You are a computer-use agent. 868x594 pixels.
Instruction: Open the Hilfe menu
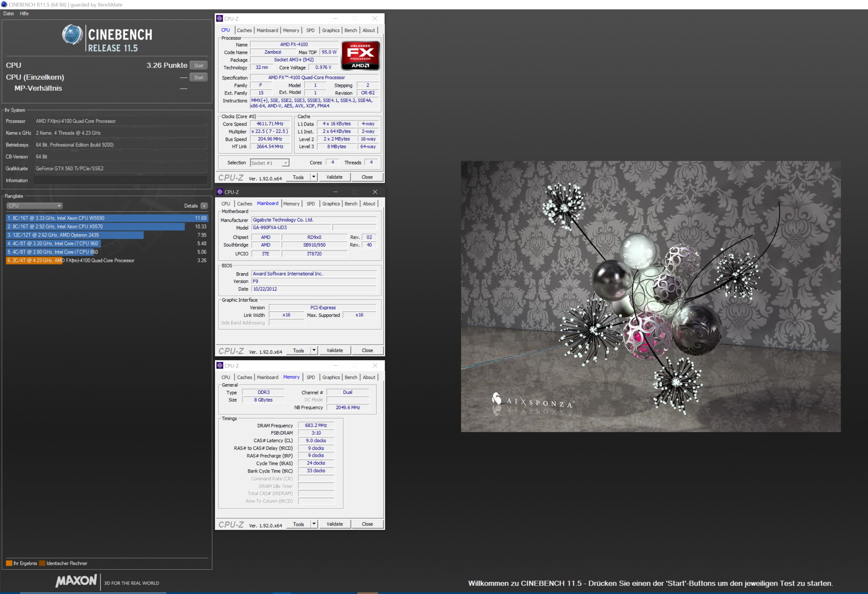coord(24,14)
